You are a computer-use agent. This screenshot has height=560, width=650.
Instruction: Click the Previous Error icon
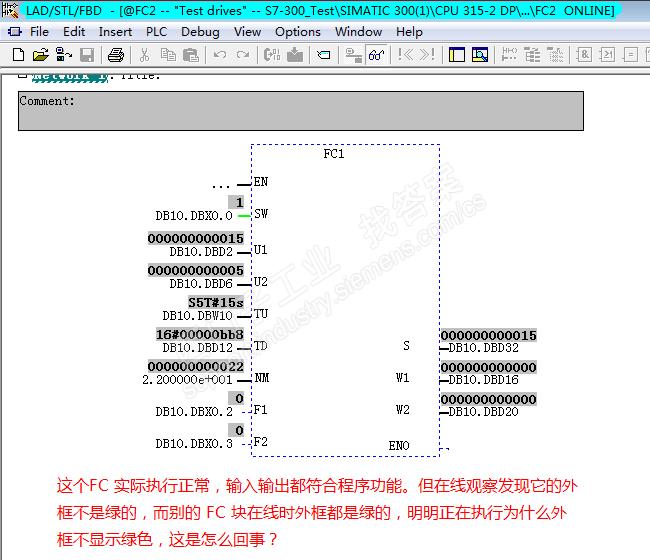(x=405, y=55)
